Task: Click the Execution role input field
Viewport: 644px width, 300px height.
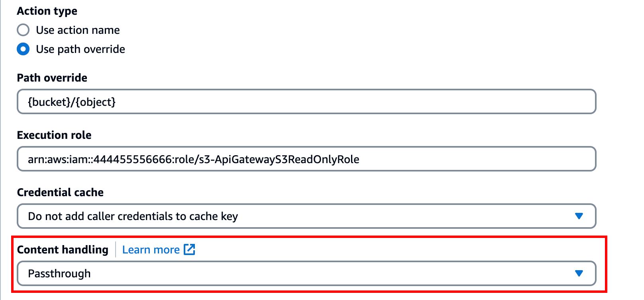Action: coord(306,159)
